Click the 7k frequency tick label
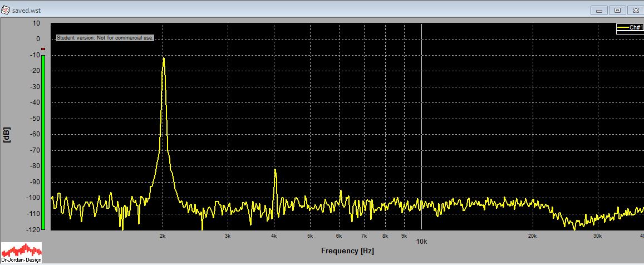This screenshot has height=265, width=644. 364,236
